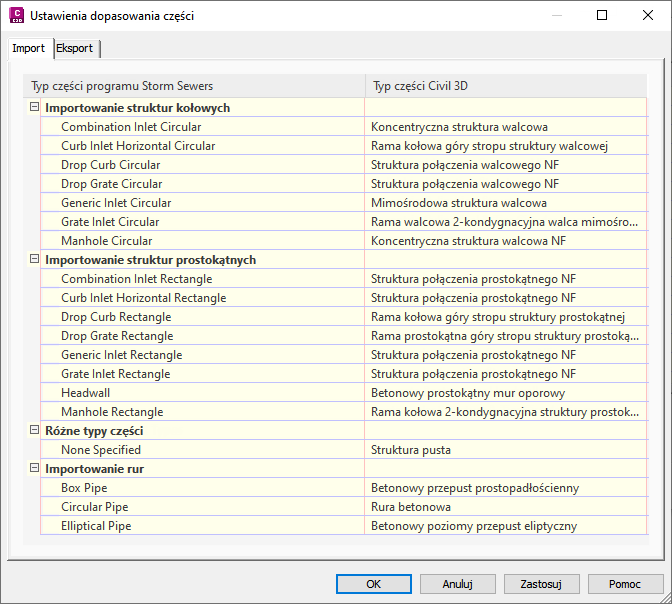The height and width of the screenshot is (604, 672).
Task: Click the Rura betonowa value cell
Action: 410,507
